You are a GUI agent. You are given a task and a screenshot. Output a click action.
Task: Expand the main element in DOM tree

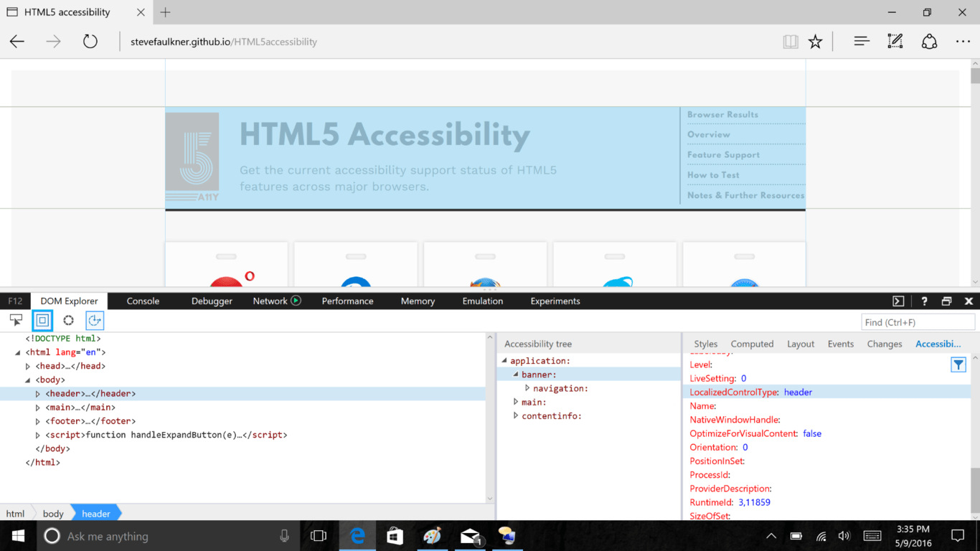[x=38, y=408]
